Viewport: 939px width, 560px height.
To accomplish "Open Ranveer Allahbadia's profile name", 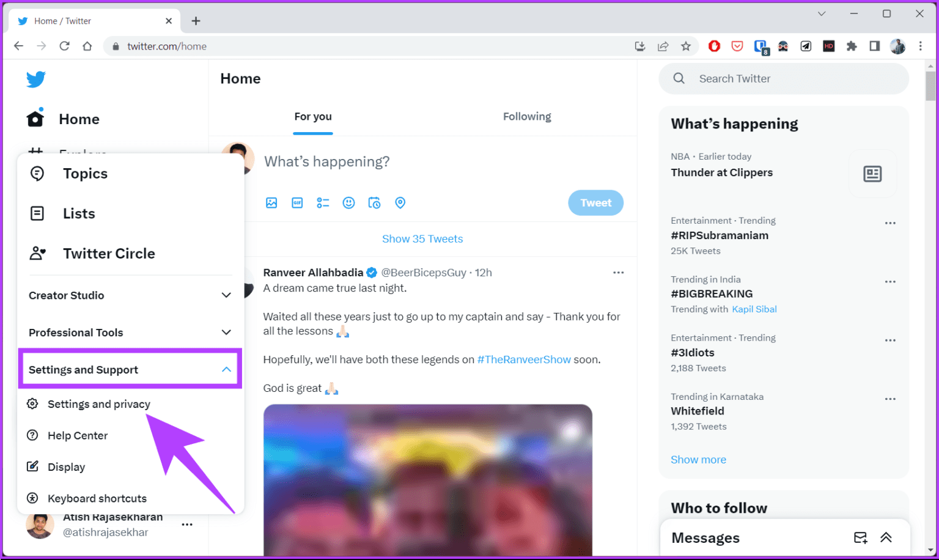I will (313, 273).
